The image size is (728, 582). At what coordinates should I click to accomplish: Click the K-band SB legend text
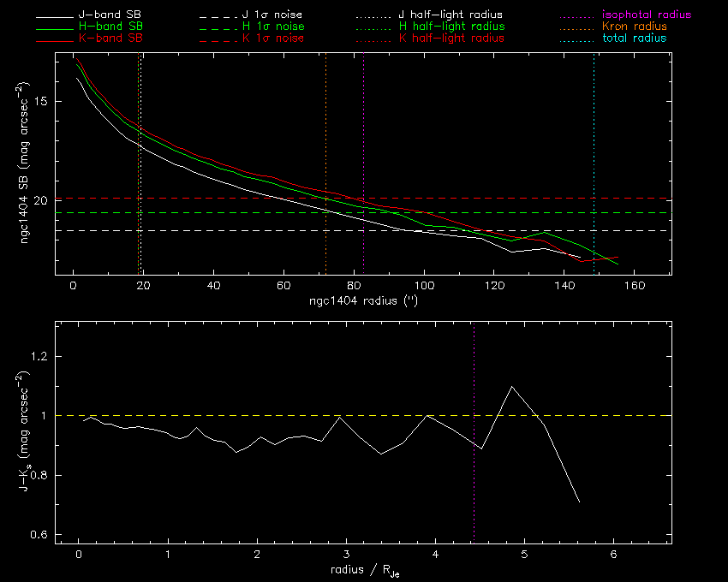coord(116,39)
